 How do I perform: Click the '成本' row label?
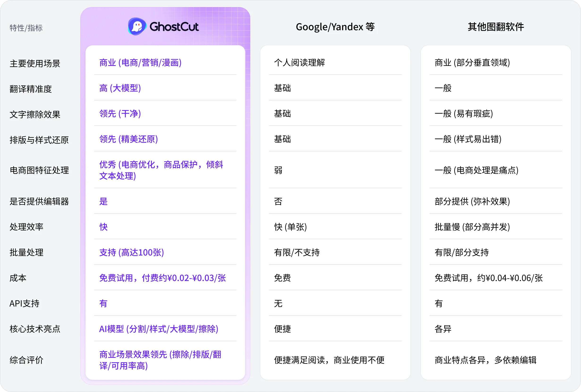pos(18,278)
